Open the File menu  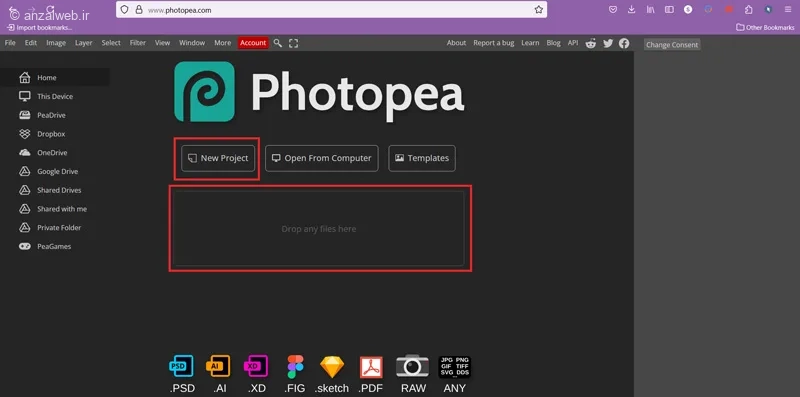tap(10, 43)
